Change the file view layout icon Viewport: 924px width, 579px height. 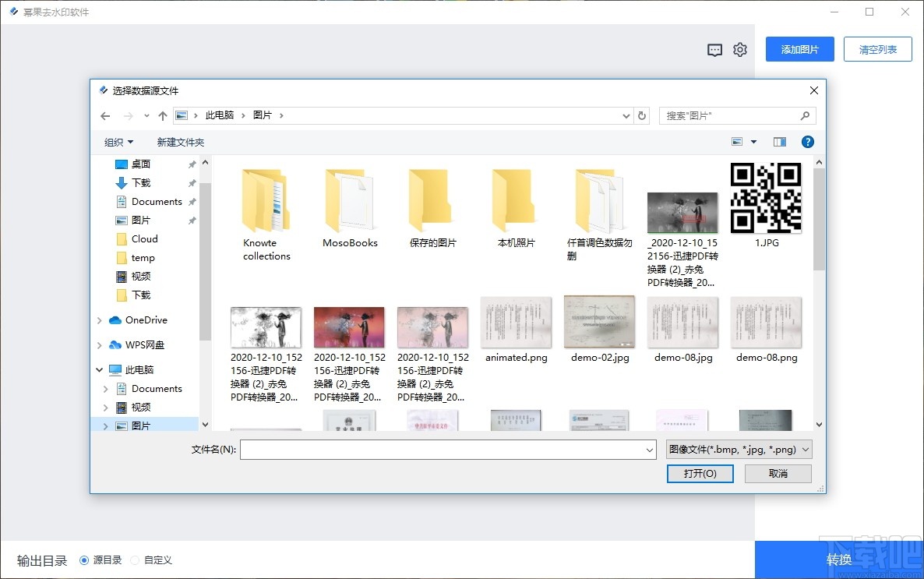click(x=737, y=142)
